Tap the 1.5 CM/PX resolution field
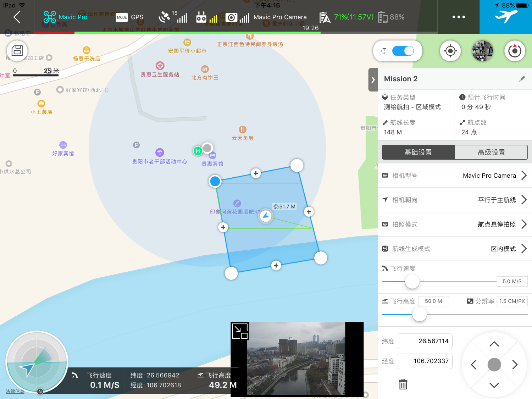Viewport: 532px width, 399px height. tap(512, 301)
